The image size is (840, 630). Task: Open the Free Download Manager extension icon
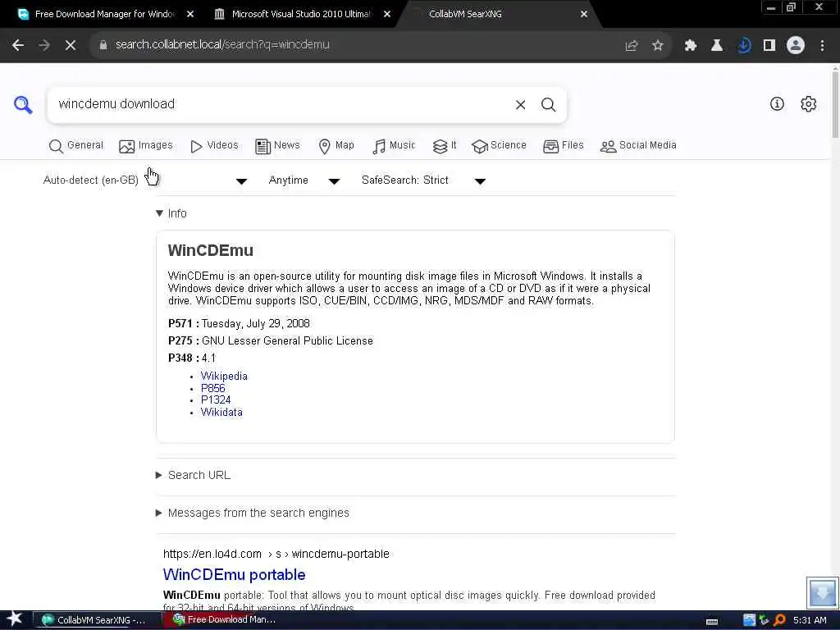(743, 46)
